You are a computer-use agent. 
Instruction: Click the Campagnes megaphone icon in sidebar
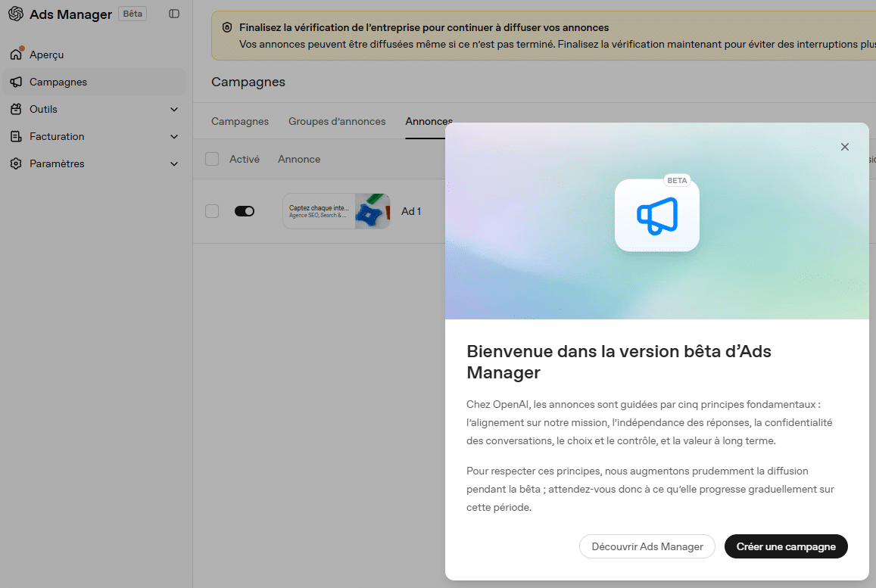16,82
